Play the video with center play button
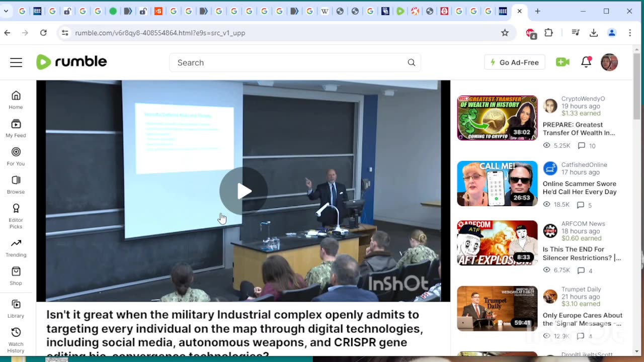 [x=244, y=191]
